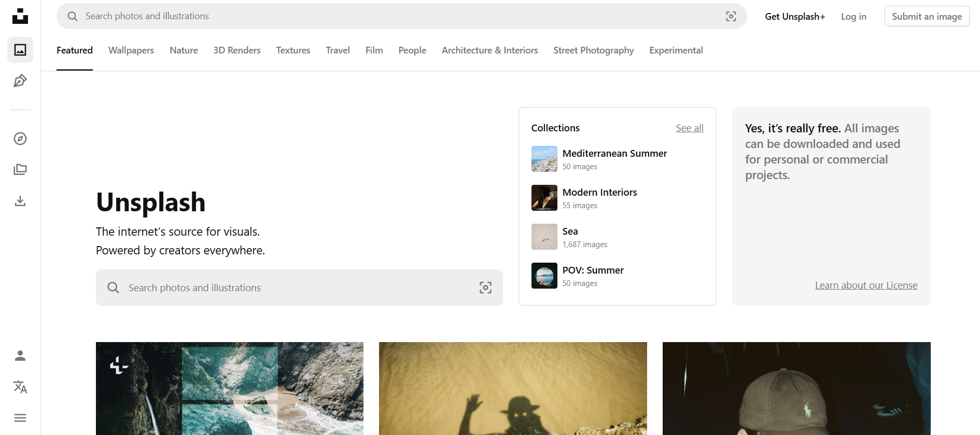Image resolution: width=980 pixels, height=435 pixels.
Task: Click the '50 images' text under Mediterranean Summer
Action: pos(580,167)
